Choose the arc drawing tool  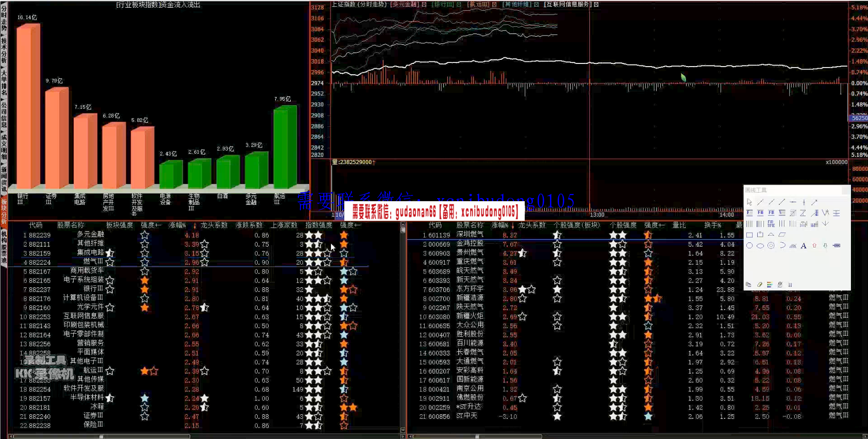pyautogui.click(x=782, y=246)
